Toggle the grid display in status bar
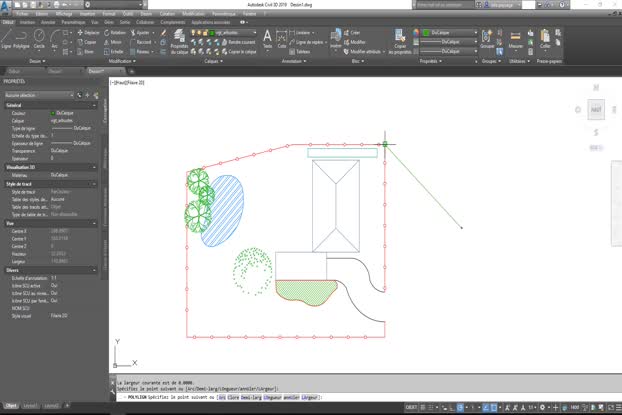This screenshot has width=622, height=415. 423,407
